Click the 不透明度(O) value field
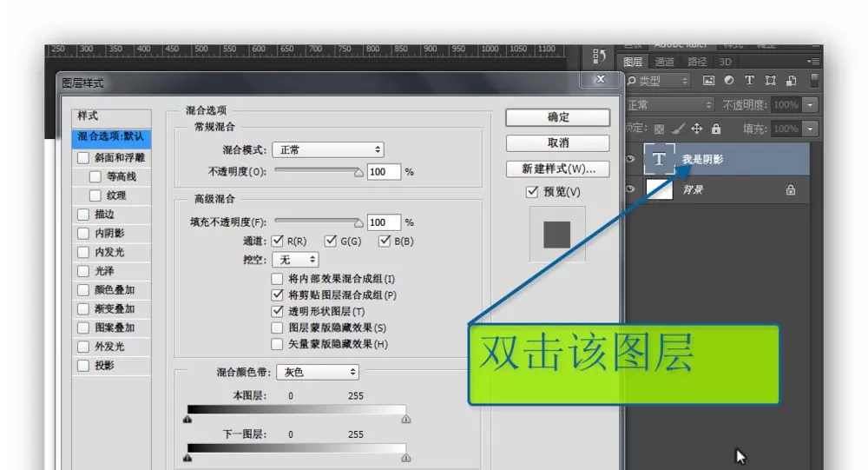 coord(384,172)
